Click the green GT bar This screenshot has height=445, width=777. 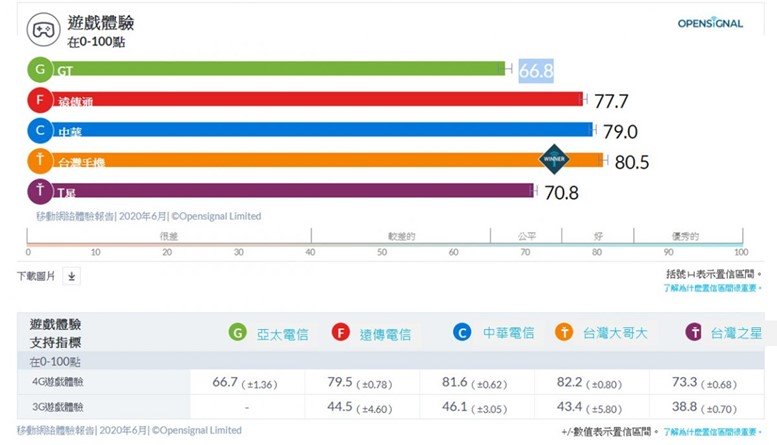point(278,68)
